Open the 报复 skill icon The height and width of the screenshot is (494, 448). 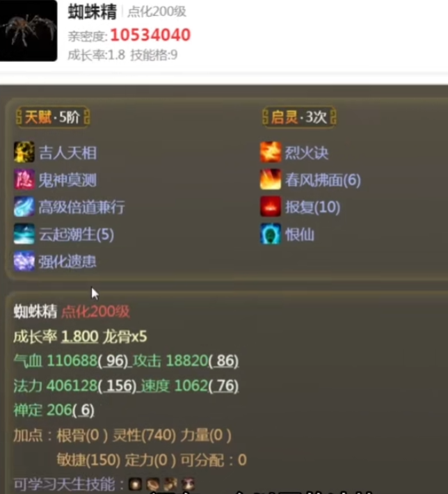(271, 207)
